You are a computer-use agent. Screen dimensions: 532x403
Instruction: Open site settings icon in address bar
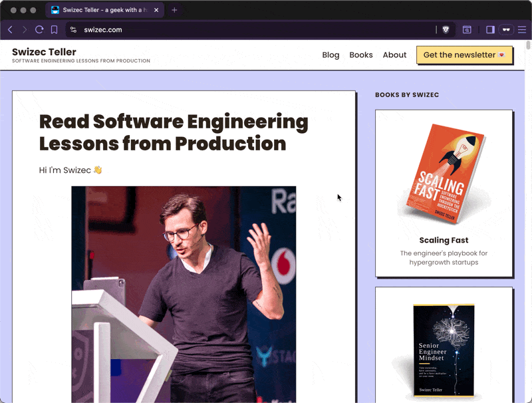click(73, 30)
